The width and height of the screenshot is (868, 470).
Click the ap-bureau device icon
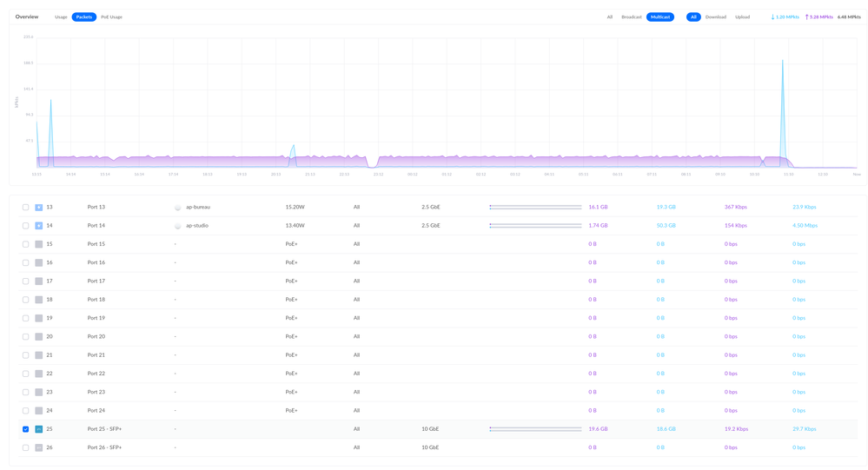click(x=178, y=208)
